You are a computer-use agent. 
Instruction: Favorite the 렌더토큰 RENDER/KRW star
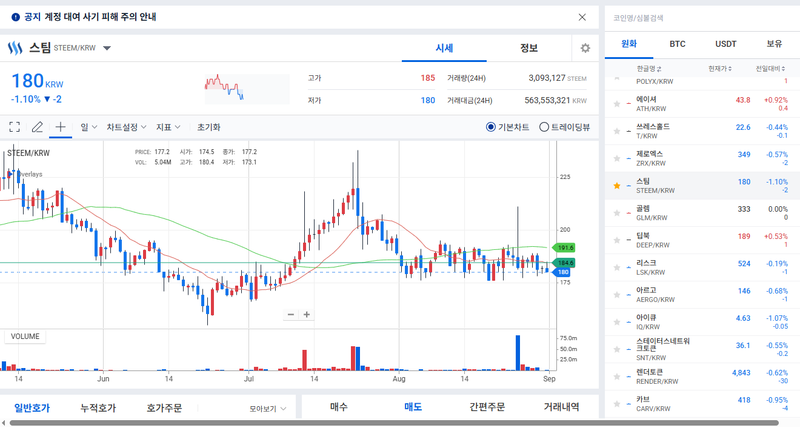coord(617,377)
